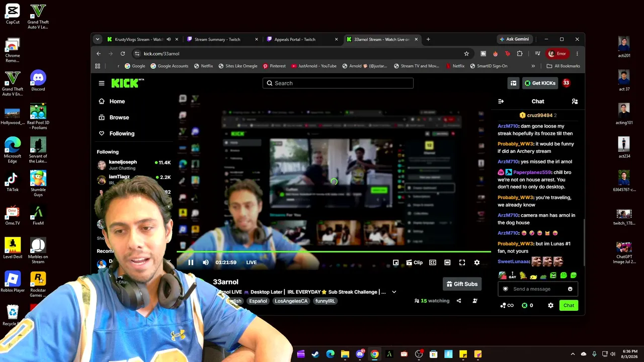Collapse the chat panel using the arrow icon
This screenshot has width=644, height=362.
click(x=501, y=101)
